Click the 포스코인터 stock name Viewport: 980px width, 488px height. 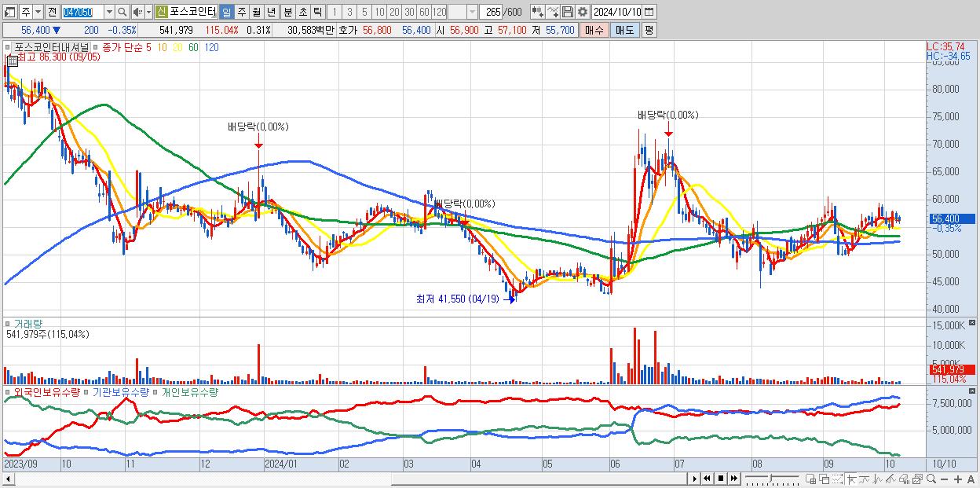[193, 12]
